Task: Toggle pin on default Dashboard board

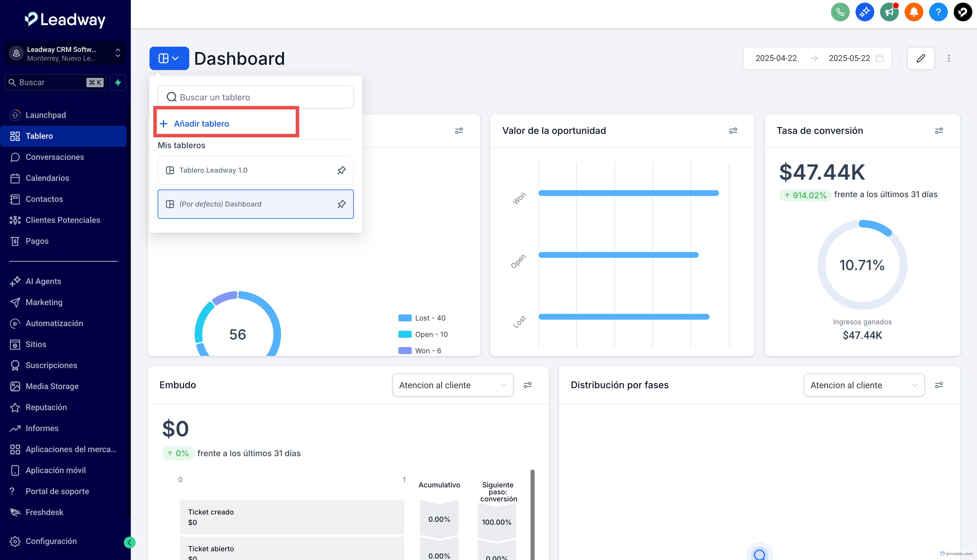Action: pyautogui.click(x=341, y=204)
